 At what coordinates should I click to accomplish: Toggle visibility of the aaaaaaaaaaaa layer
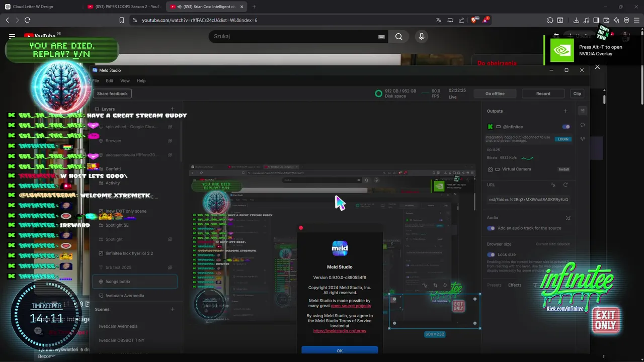[x=170, y=155]
